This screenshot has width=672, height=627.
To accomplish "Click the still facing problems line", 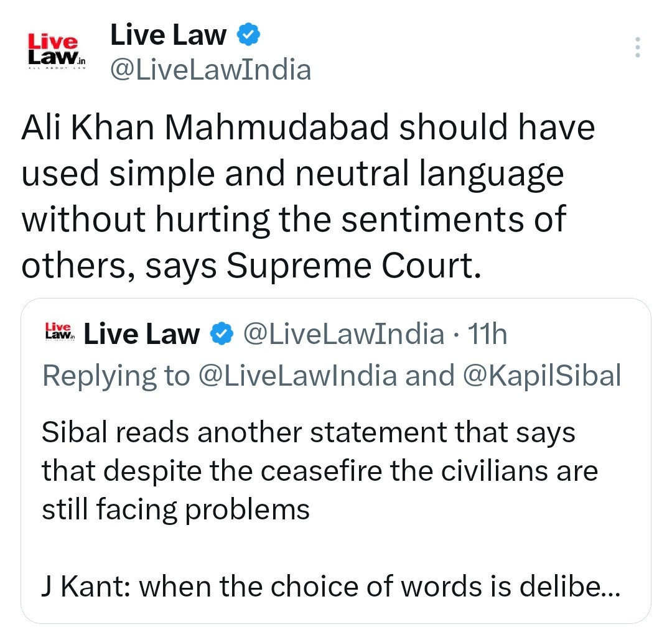I will point(175,509).
